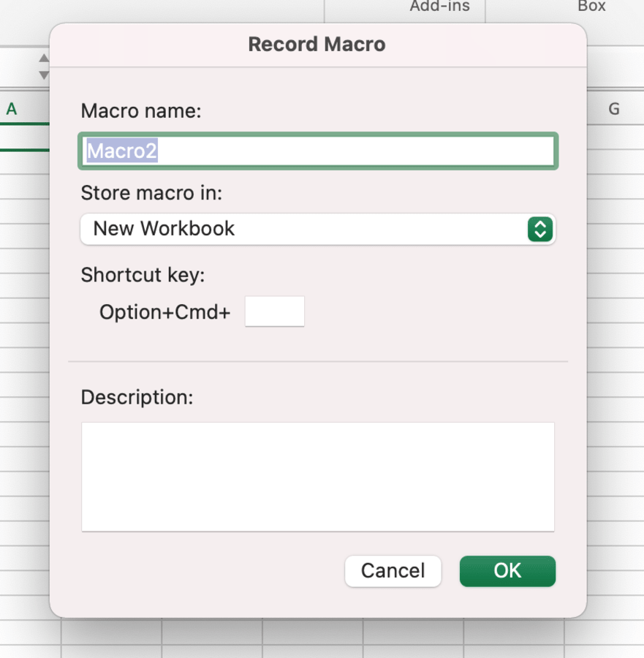
Task: Confirm the dialog with the OK button
Action: 507,571
